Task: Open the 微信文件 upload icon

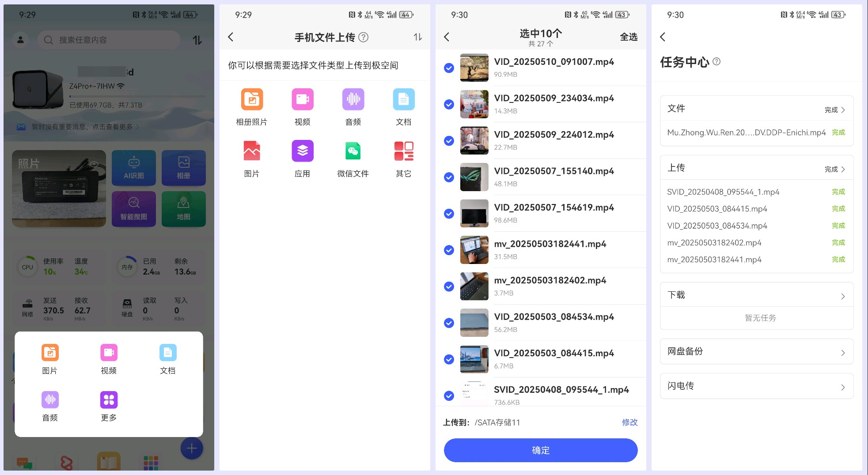Action: coord(353,151)
